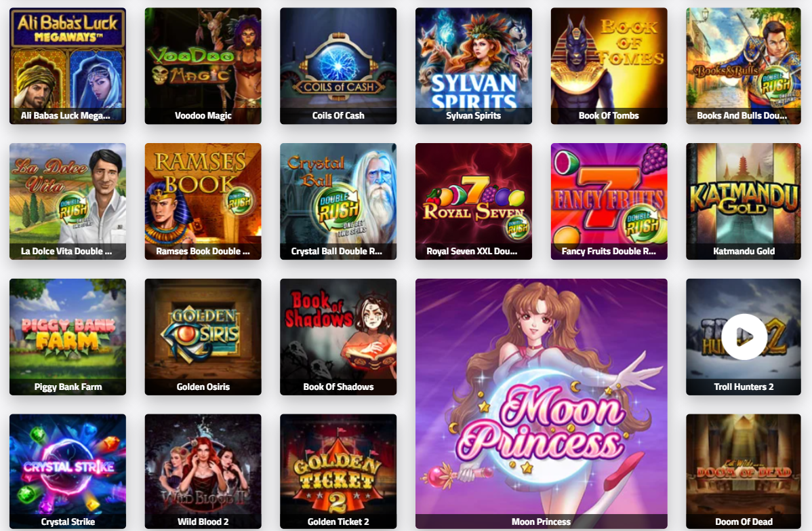Open Crystal Ball Double Rush game

point(338,201)
